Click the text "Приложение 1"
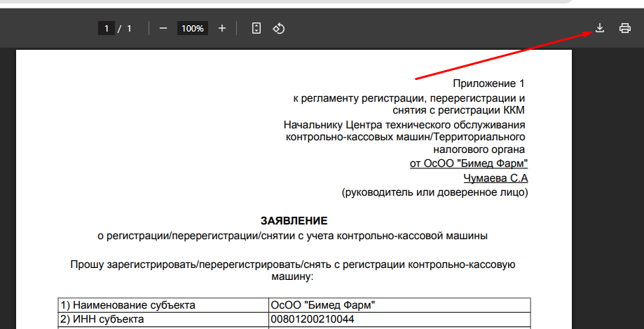Viewport: 644px width, 329px height. [x=488, y=83]
